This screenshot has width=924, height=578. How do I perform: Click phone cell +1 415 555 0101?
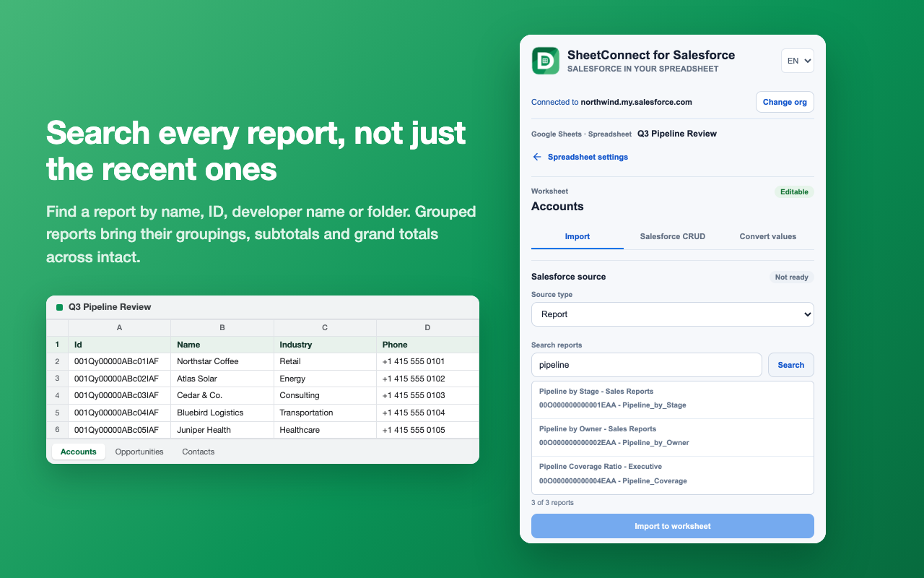427,361
